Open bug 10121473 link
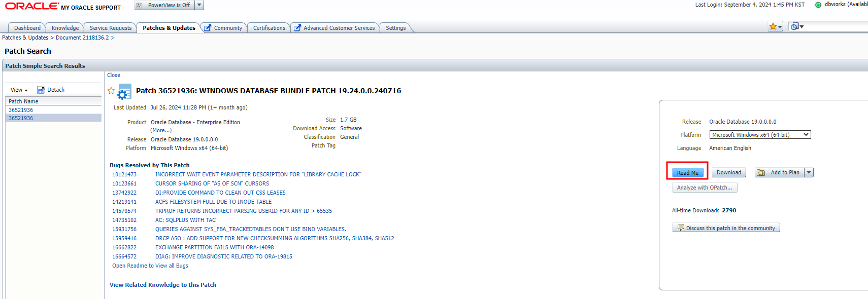Viewport: 868px width, 299px height. [x=124, y=174]
